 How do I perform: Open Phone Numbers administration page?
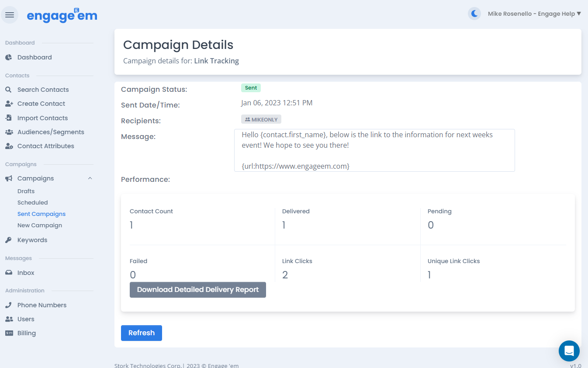point(42,305)
